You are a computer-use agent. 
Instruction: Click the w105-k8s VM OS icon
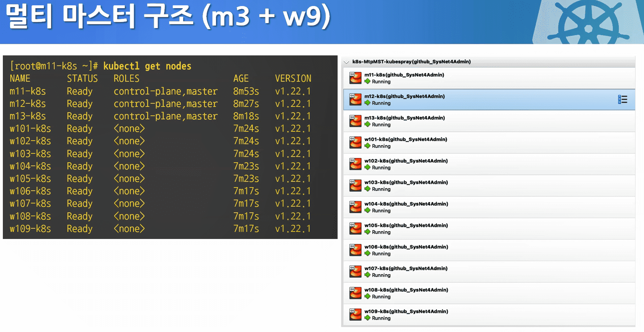(355, 229)
